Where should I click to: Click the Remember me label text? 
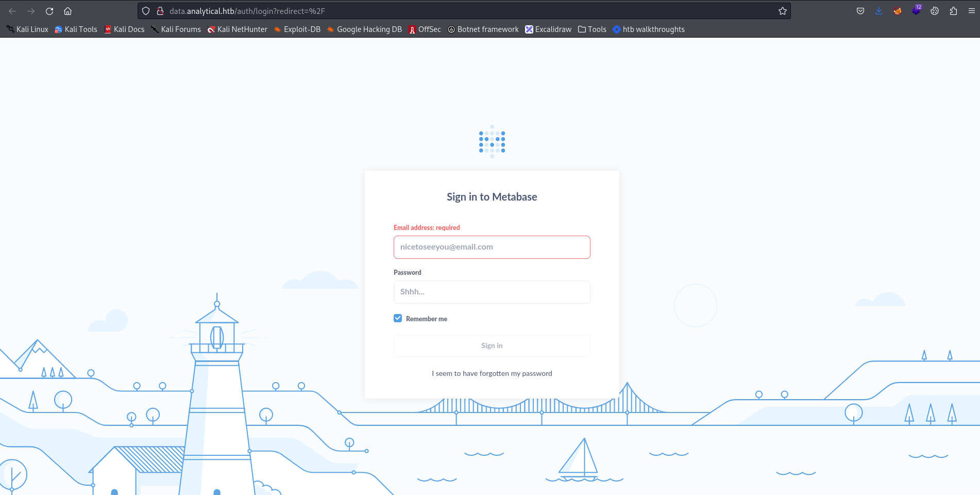coord(427,319)
